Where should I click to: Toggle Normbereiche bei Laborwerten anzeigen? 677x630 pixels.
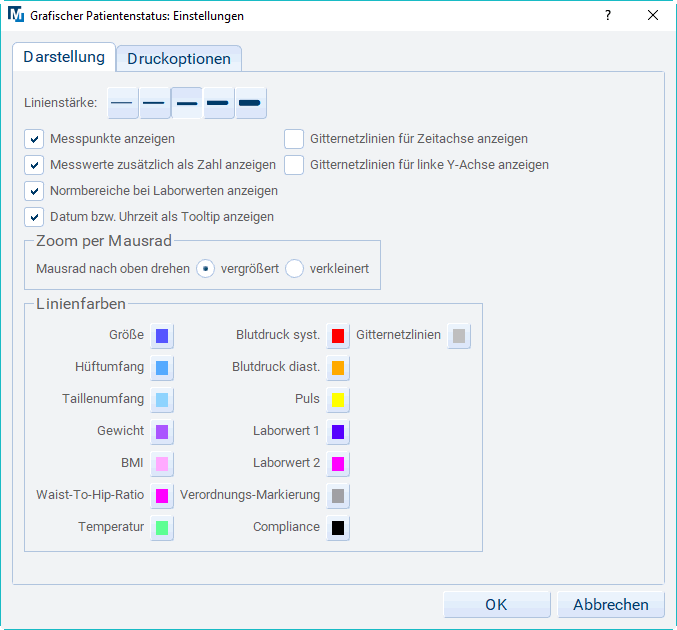click(34, 191)
